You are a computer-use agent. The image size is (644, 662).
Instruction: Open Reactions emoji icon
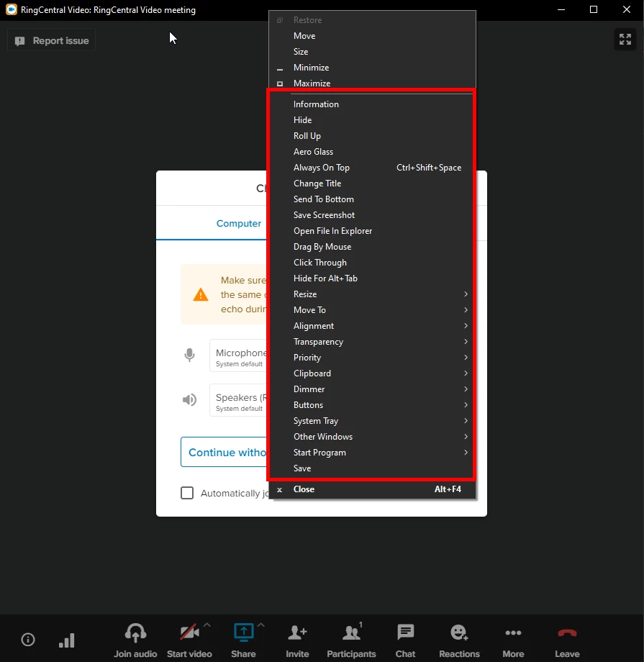tap(459, 632)
